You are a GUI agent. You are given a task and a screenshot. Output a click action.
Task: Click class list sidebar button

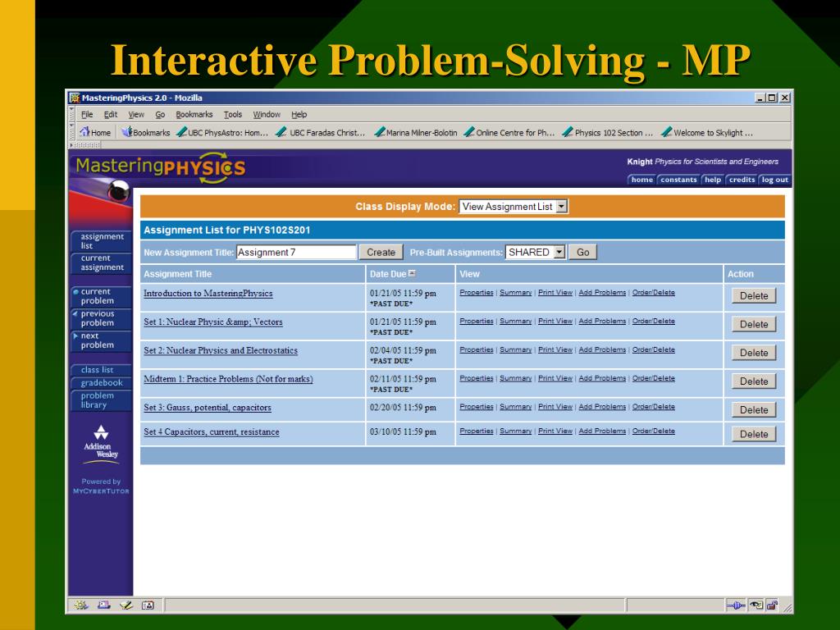(x=101, y=370)
